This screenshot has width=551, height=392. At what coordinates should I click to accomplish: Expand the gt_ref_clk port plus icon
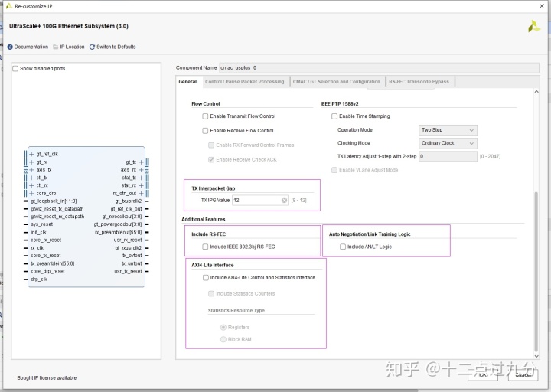tap(31, 154)
